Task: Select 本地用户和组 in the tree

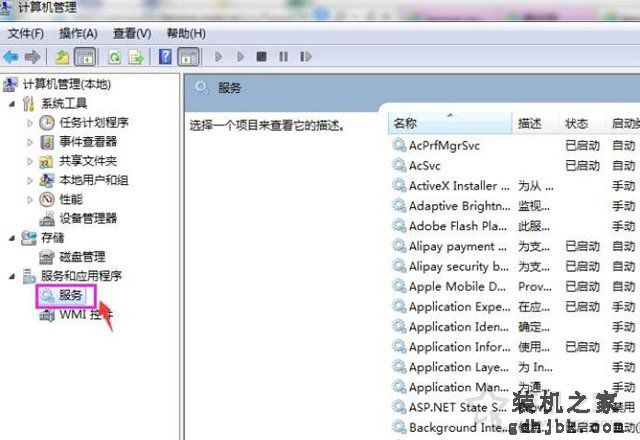Action: point(94,180)
